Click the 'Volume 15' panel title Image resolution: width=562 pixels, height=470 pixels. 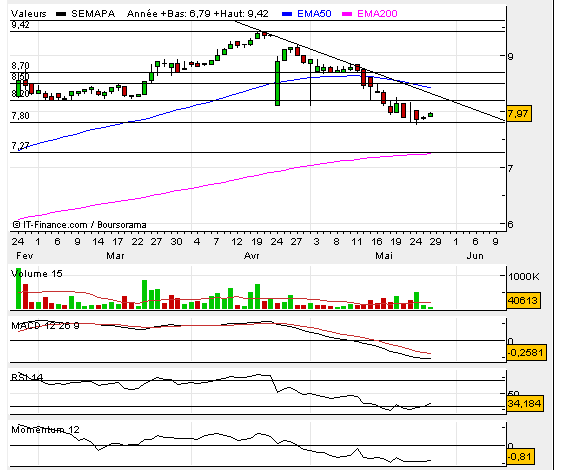37,274
